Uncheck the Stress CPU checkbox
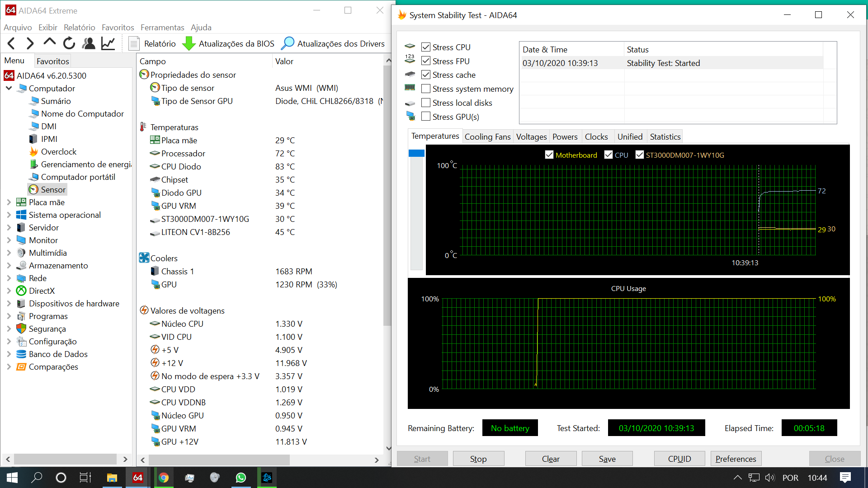Image resolution: width=868 pixels, height=488 pixels. (x=425, y=47)
